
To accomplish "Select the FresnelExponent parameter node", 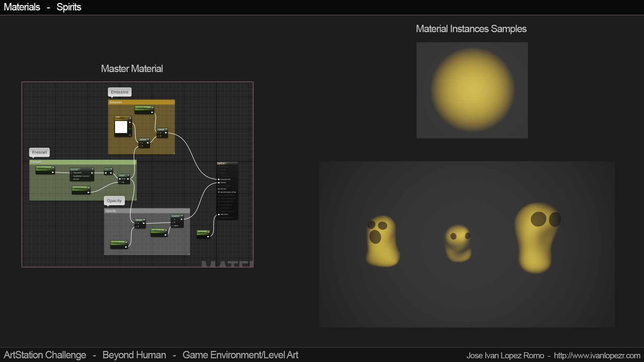I will [45, 170].
